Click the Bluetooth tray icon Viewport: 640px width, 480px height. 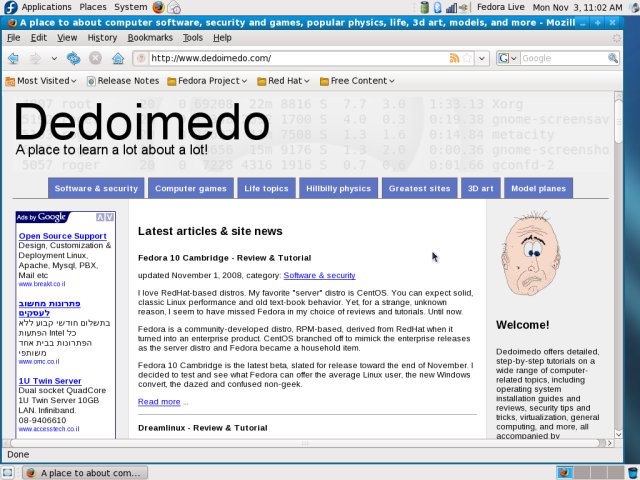[x=437, y=7]
